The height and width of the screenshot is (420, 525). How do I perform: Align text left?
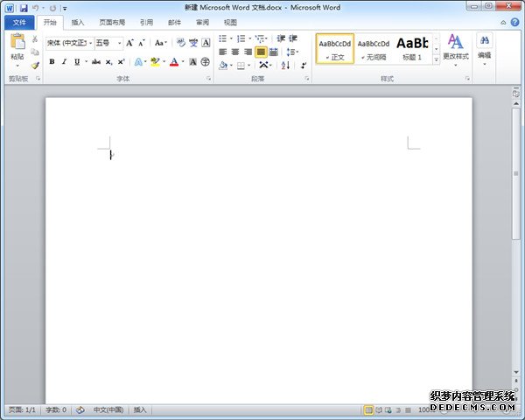[222, 52]
